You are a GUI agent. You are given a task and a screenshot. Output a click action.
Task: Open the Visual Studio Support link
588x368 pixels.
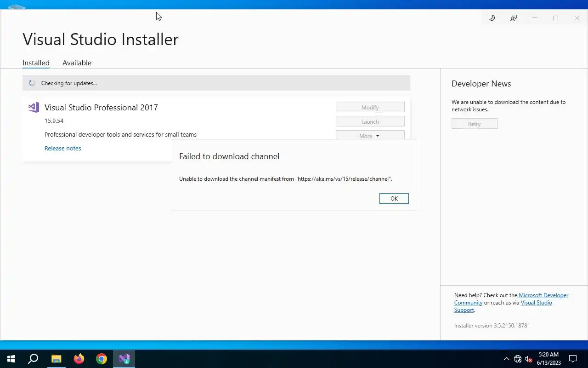503,306
